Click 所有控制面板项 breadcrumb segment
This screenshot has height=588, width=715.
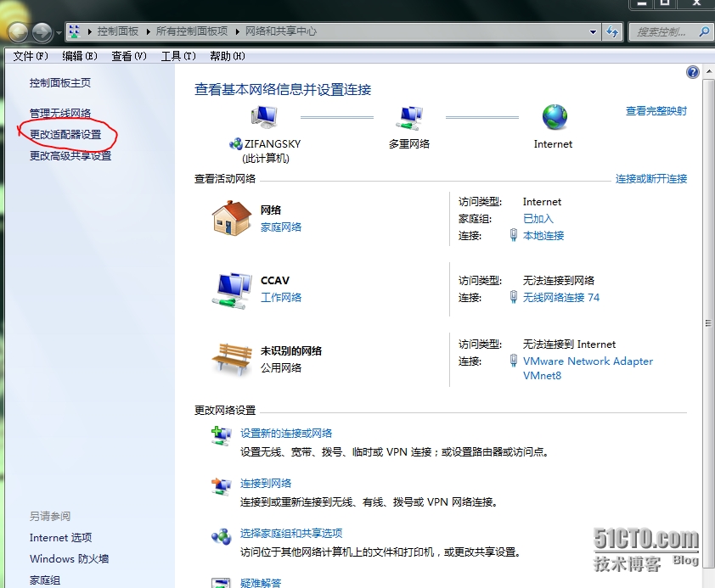pyautogui.click(x=192, y=31)
